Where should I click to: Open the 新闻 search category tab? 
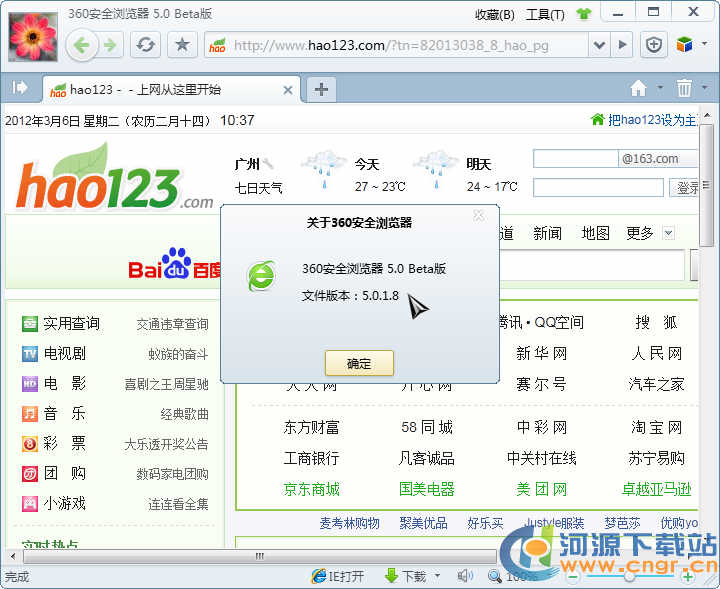pyautogui.click(x=547, y=233)
